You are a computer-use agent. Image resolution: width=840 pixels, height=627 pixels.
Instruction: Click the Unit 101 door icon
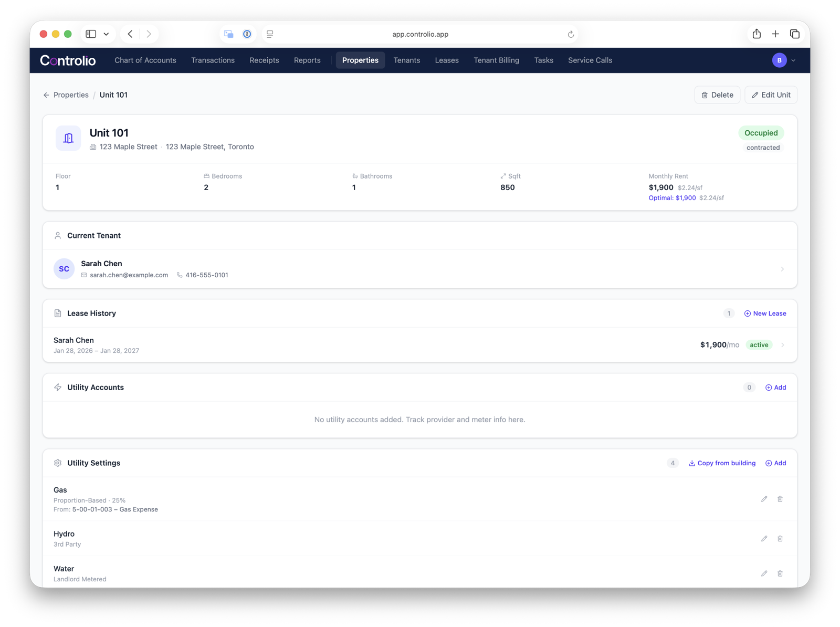68,138
